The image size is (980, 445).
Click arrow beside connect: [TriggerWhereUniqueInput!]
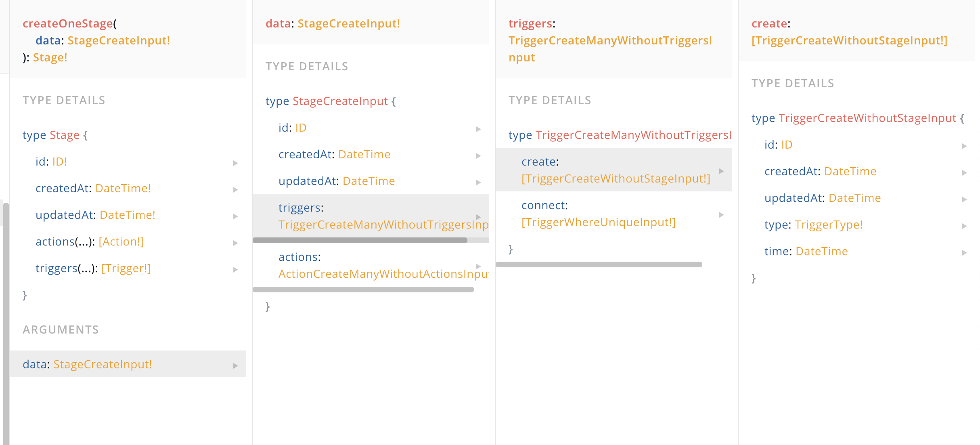pos(721,214)
